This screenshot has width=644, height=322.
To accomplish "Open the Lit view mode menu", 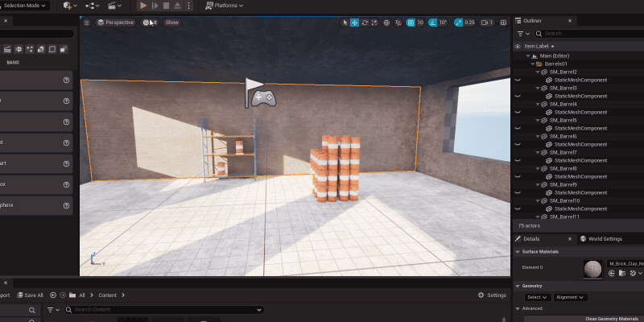I will (150, 23).
